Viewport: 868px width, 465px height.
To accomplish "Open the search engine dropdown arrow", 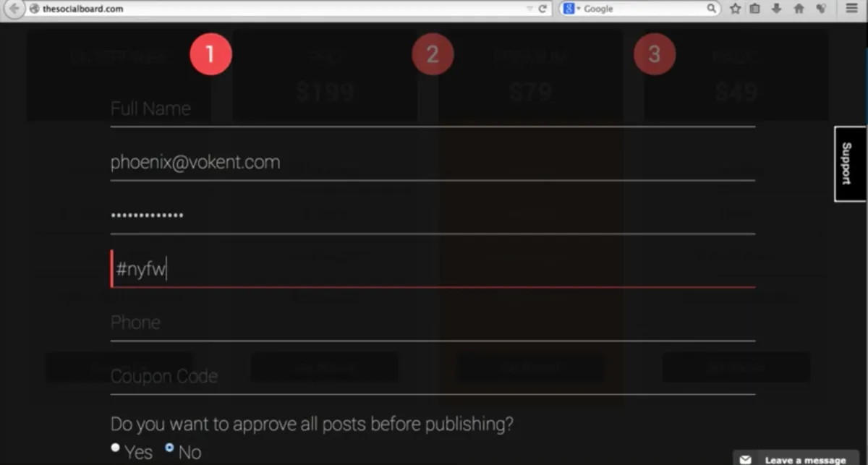I will pos(579,8).
